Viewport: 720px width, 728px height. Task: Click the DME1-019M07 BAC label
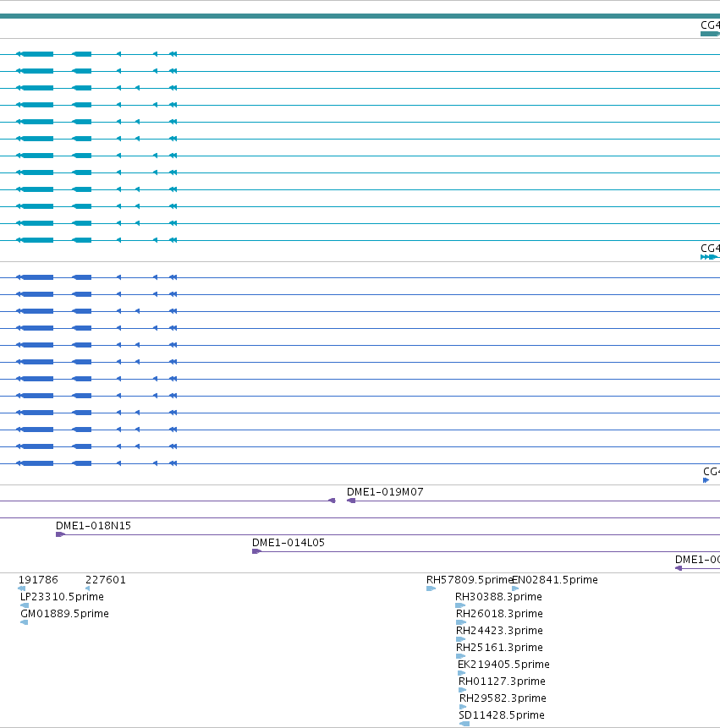click(x=385, y=492)
